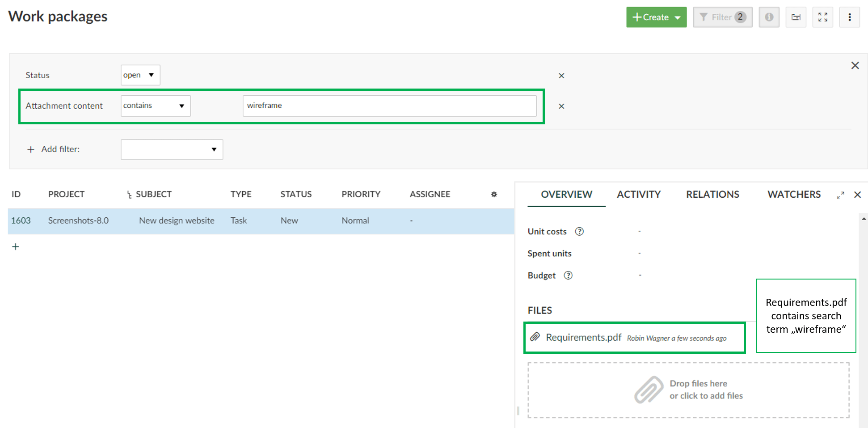Open the three-dot more options menu
This screenshot has height=428, width=868.
[849, 17]
